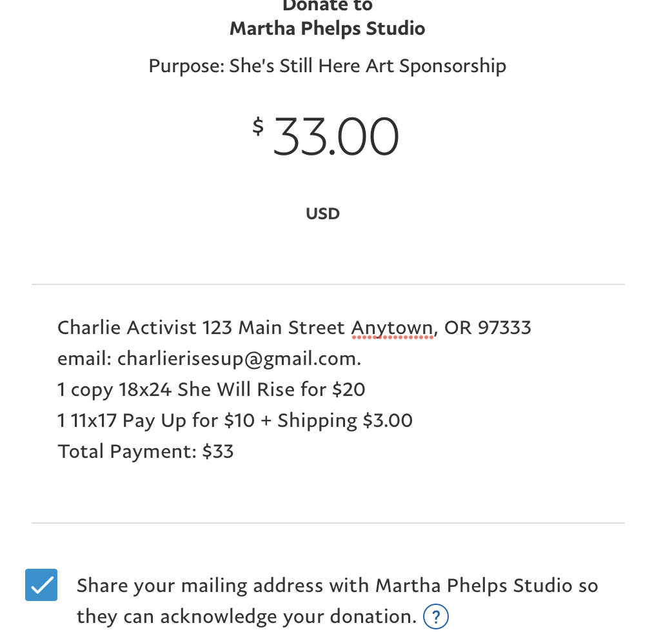The height and width of the screenshot is (641, 672).
Task: Click the "Shipping $3.00" text in the note
Action: (x=345, y=420)
